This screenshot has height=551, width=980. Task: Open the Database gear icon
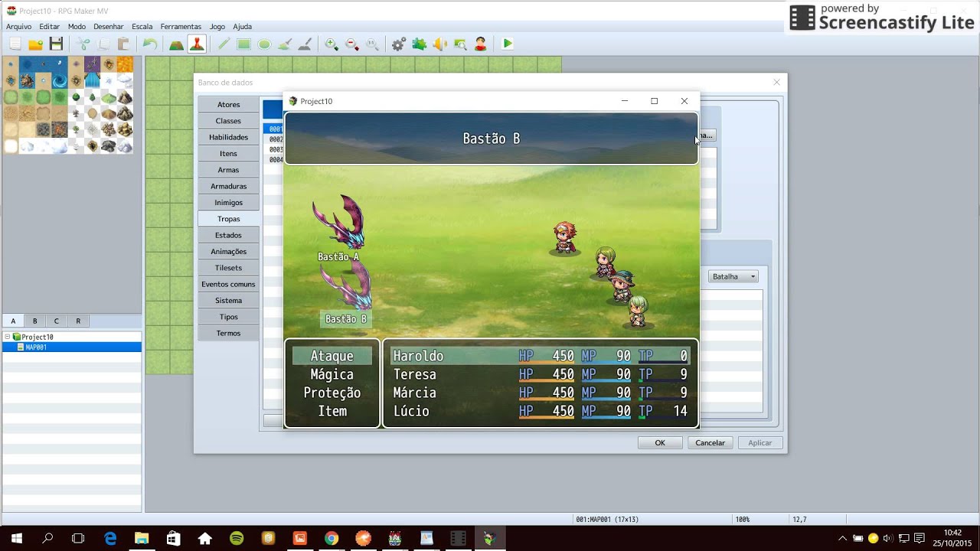(x=399, y=44)
